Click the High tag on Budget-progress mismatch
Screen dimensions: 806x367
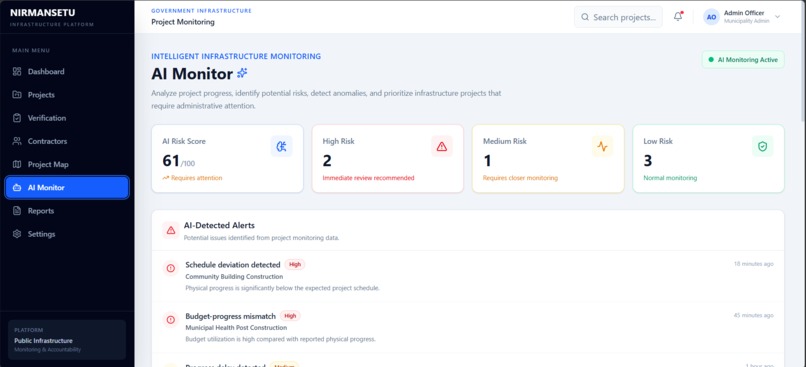click(x=290, y=316)
